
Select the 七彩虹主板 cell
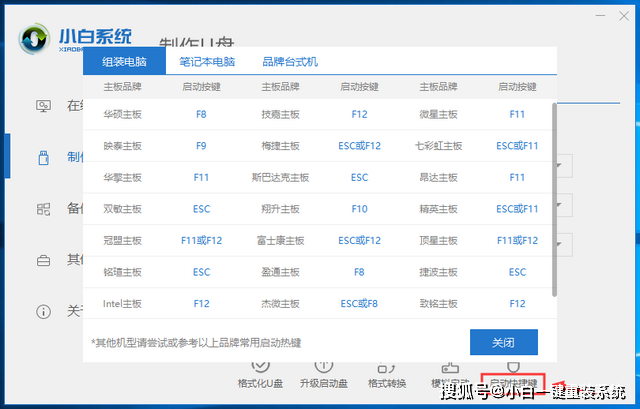click(438, 146)
